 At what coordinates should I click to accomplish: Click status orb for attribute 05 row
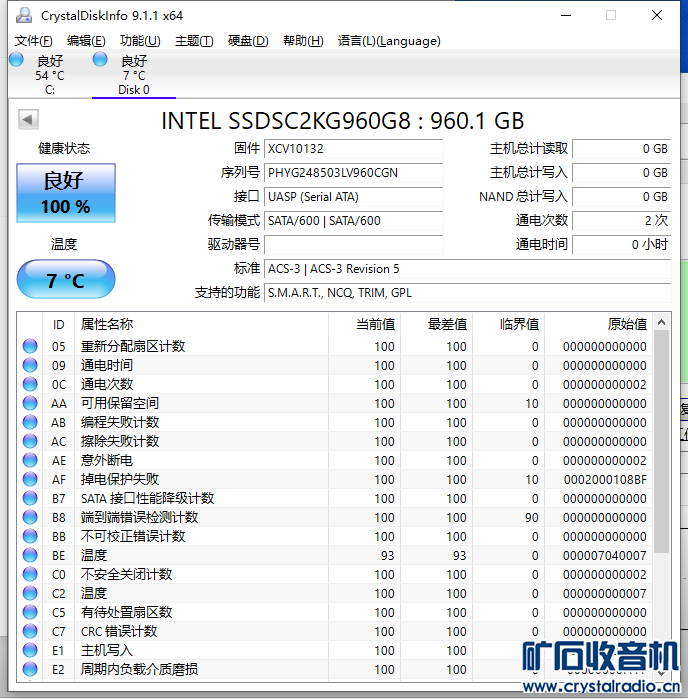coord(30,347)
